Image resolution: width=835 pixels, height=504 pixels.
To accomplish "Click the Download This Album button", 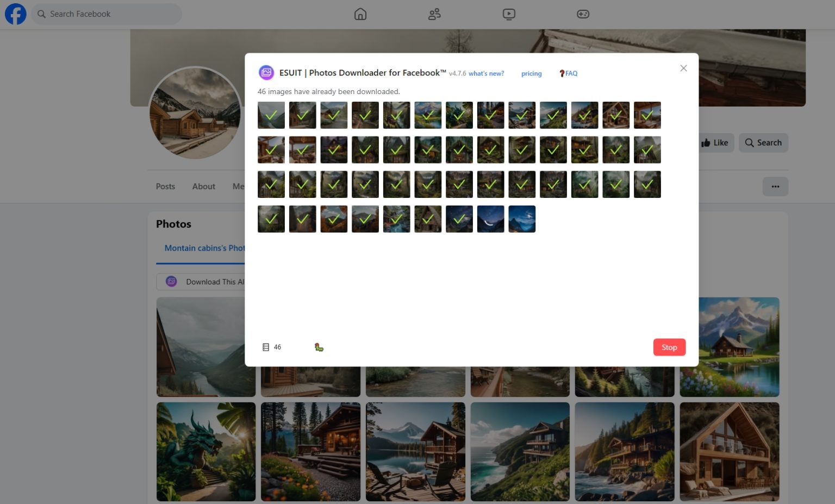I will [x=212, y=282].
